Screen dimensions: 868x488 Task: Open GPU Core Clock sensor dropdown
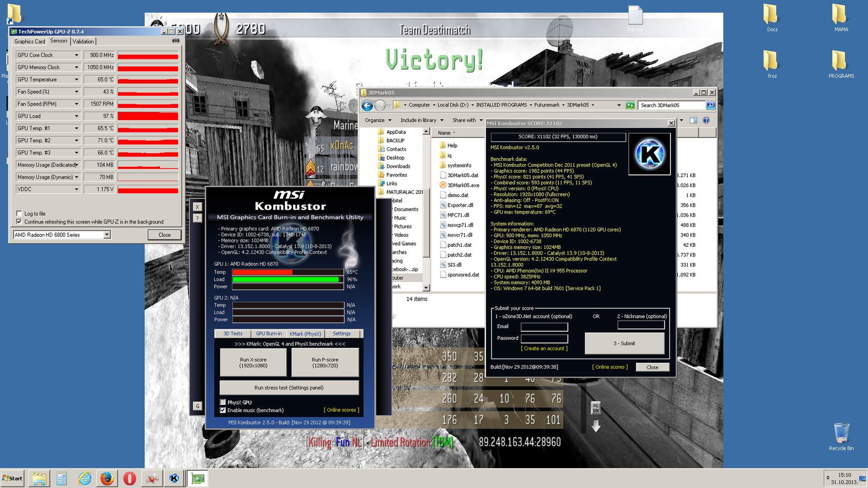pyautogui.click(x=76, y=55)
